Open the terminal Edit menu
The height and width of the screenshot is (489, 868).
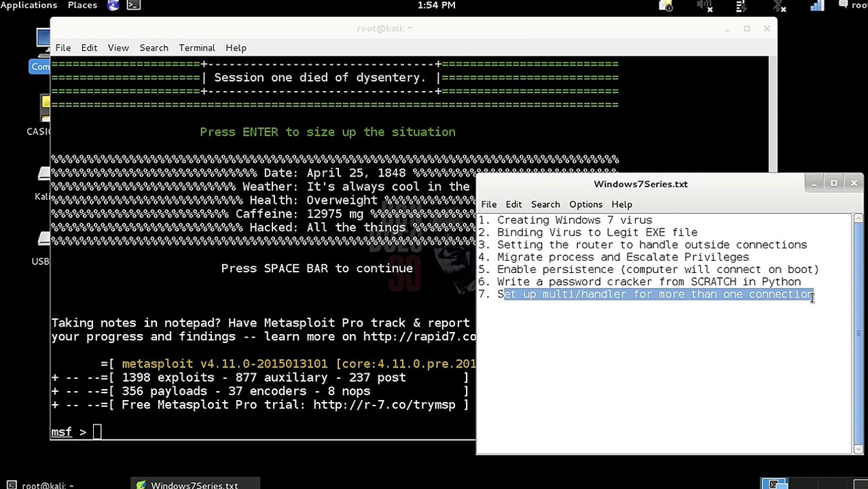click(x=89, y=48)
